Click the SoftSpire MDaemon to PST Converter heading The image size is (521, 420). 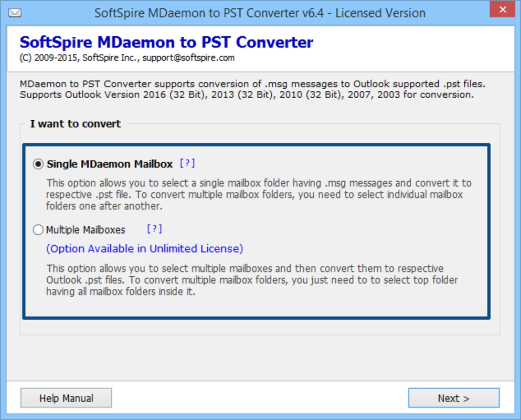(x=166, y=42)
